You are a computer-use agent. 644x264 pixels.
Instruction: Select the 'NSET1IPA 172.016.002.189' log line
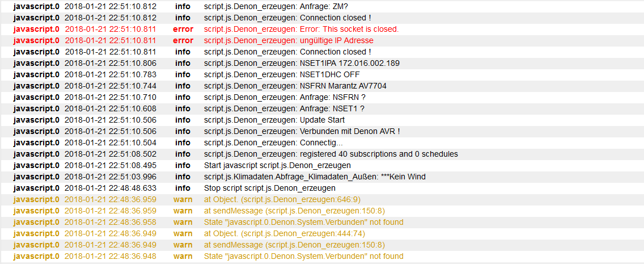click(302, 64)
